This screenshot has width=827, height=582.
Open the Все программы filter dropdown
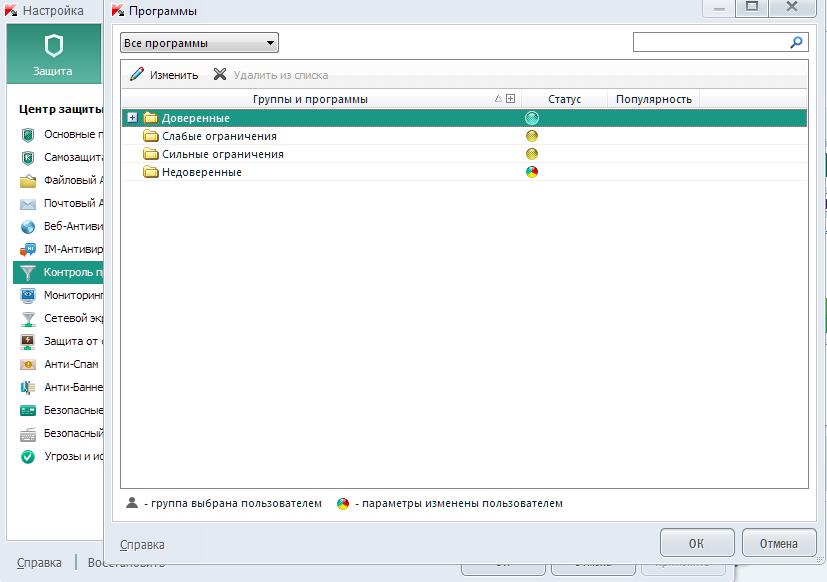(x=199, y=43)
